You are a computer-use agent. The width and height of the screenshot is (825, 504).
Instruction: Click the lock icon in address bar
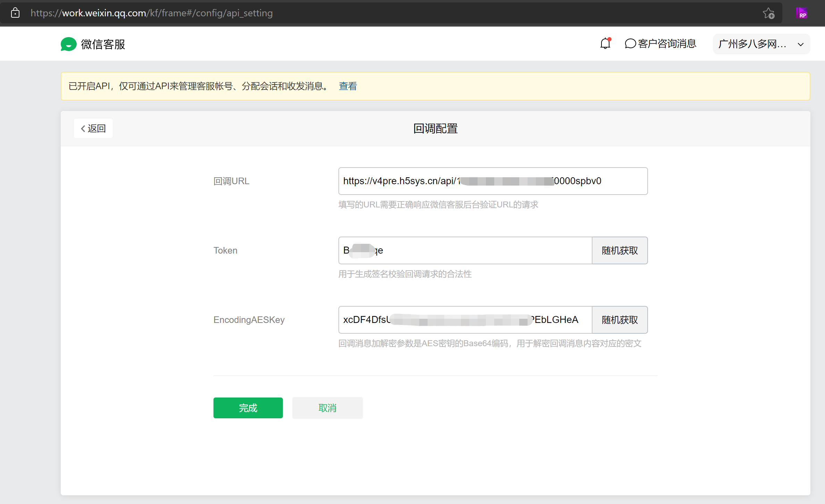coord(15,13)
